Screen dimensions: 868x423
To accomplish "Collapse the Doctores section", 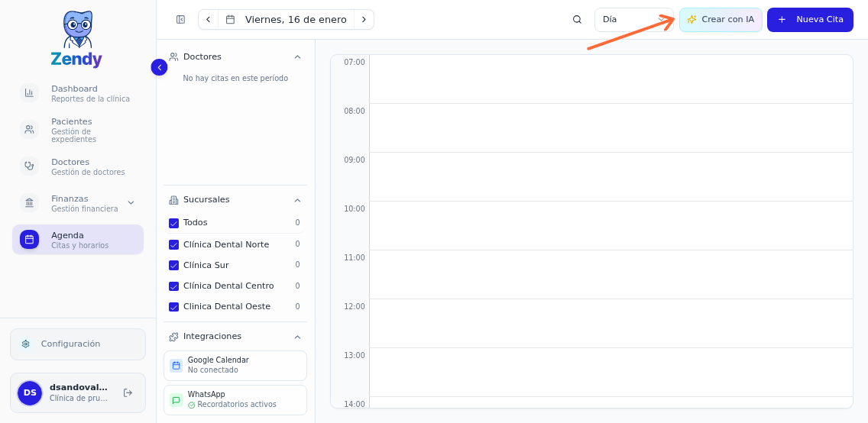I will point(297,57).
